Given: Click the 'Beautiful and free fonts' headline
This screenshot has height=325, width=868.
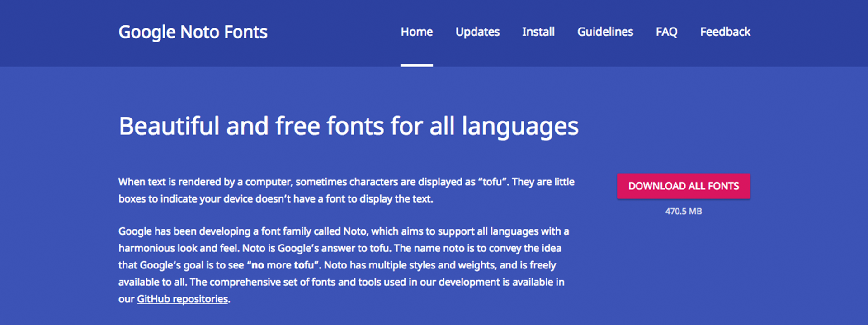Looking at the screenshot, I should [x=348, y=126].
